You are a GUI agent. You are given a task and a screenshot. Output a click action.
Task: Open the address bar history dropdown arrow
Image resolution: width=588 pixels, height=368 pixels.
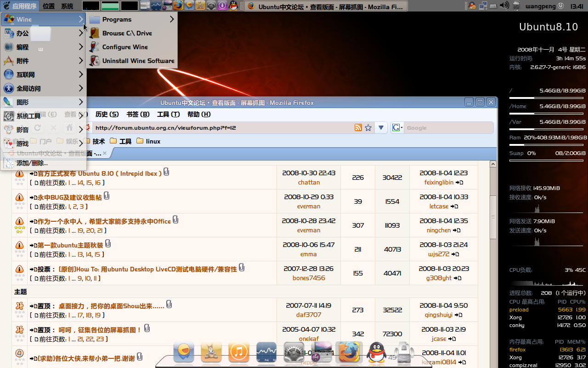click(381, 128)
